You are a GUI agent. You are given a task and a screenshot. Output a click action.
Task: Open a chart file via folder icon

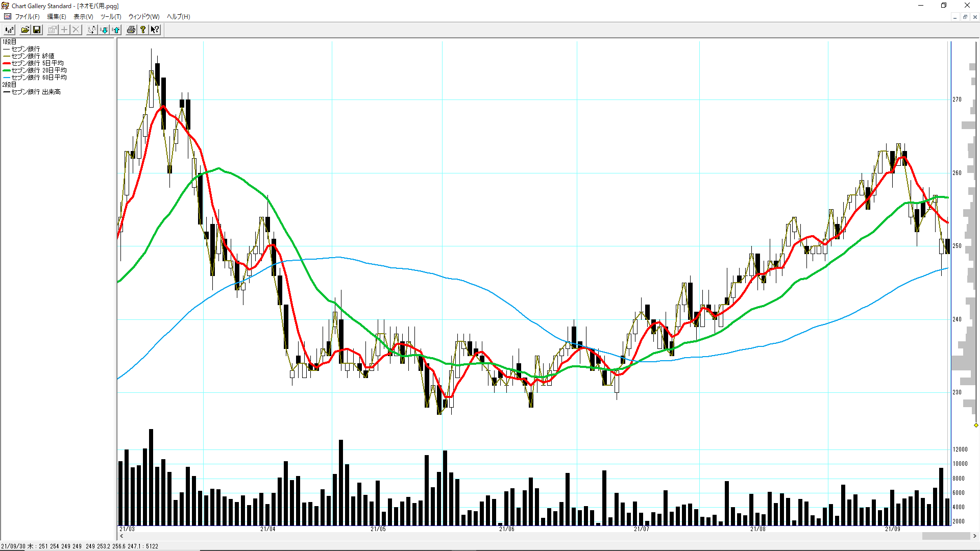point(24,30)
